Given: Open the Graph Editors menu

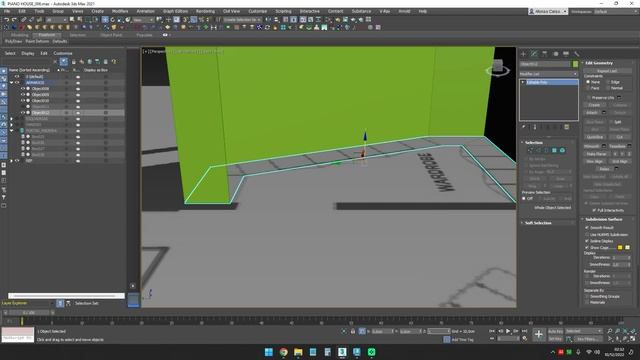Looking at the screenshot, I should pos(176,11).
